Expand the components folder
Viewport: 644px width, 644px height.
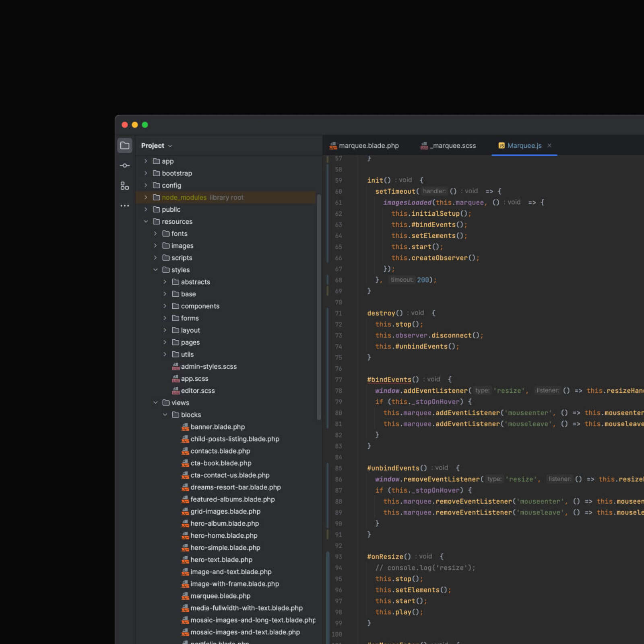165,306
